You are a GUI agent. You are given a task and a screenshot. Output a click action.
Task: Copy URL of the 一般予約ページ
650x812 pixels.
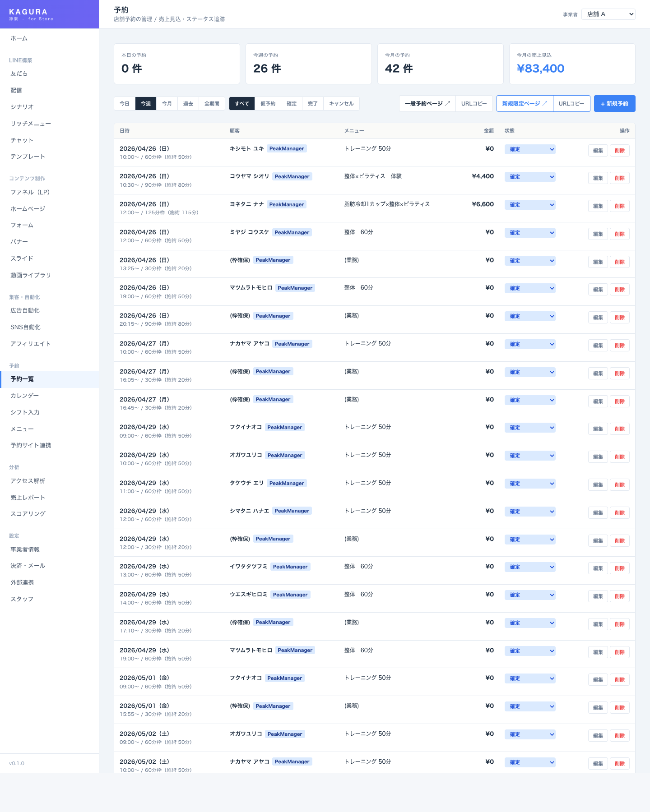[474, 104]
